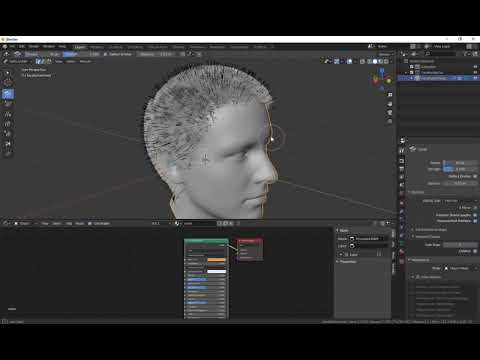
Task: Switch to Path particle select mode
Action: point(38,61)
